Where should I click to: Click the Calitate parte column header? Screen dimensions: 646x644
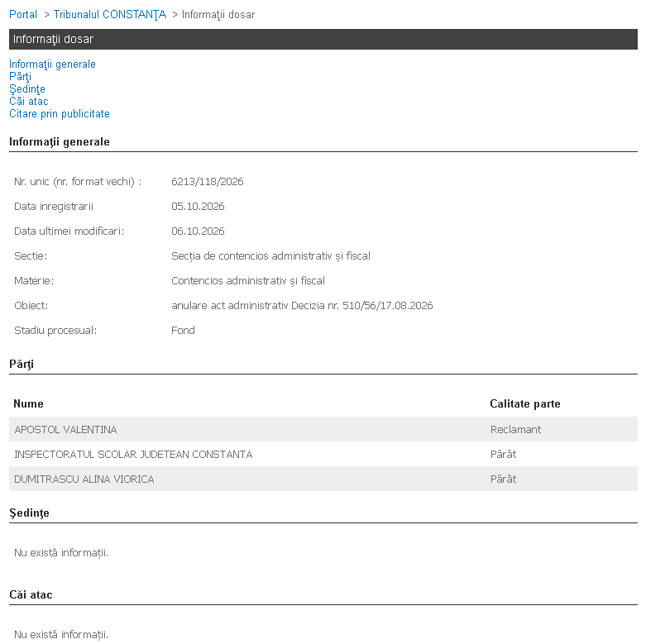click(525, 404)
